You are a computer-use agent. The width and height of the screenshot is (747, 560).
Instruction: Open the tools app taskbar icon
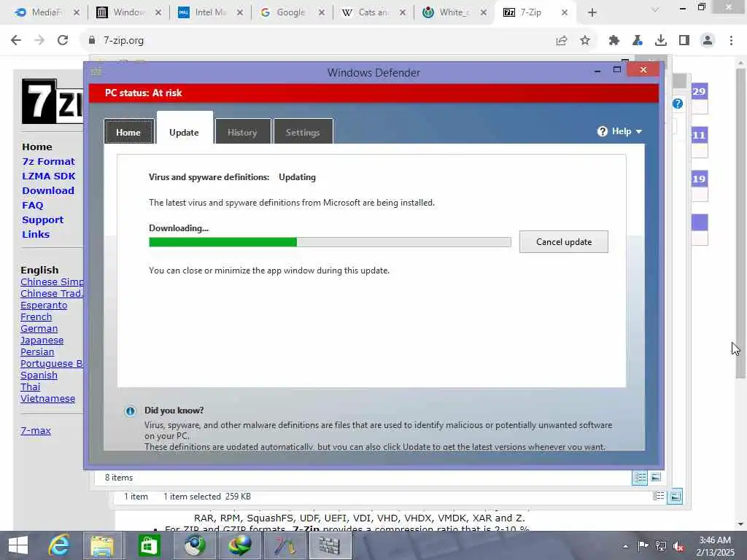point(285,545)
